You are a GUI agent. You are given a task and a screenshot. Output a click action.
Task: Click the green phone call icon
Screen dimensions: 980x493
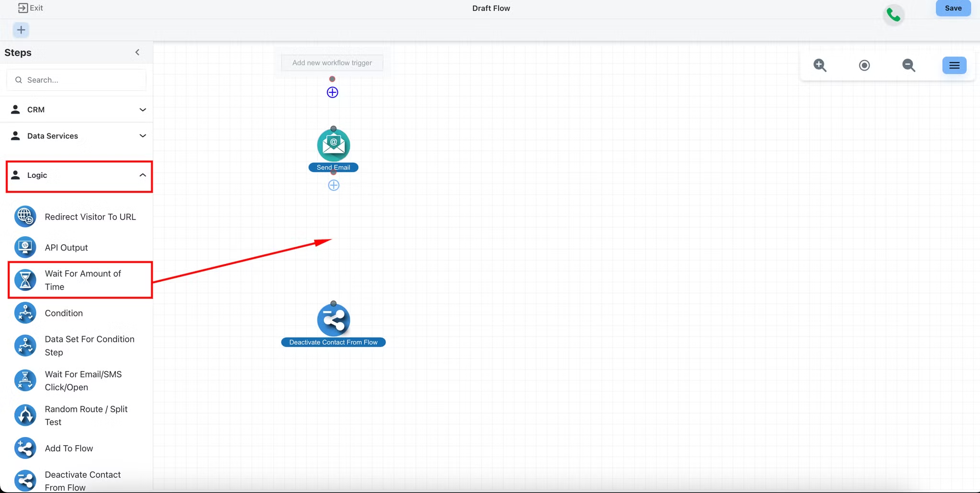[893, 15]
